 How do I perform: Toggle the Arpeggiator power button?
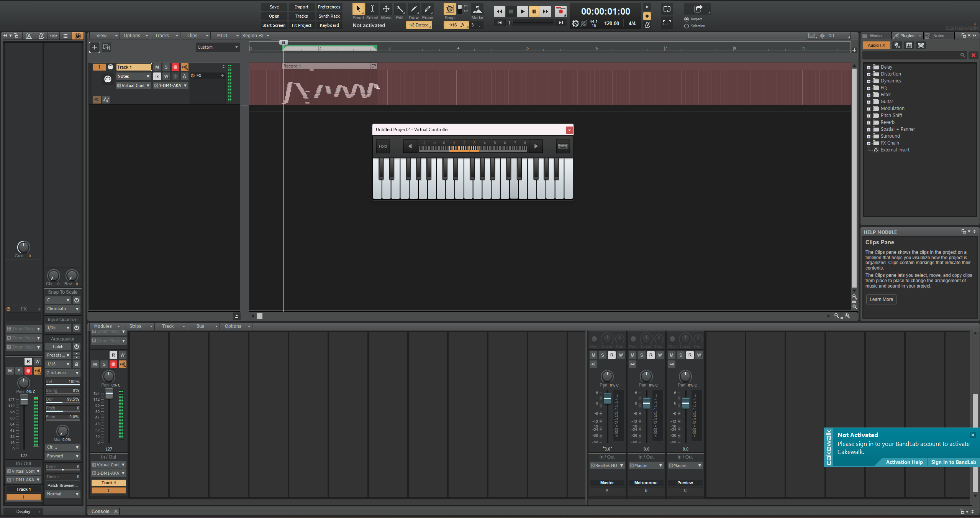click(77, 347)
